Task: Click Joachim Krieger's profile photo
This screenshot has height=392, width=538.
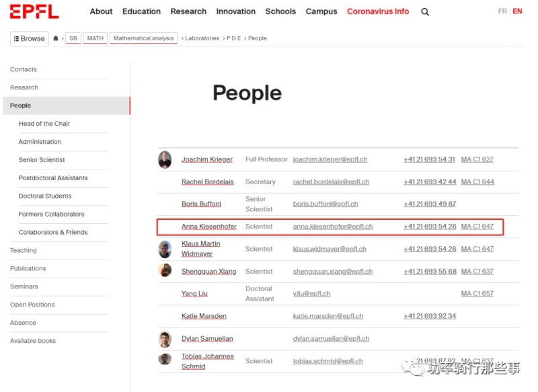Action: pyautogui.click(x=165, y=159)
